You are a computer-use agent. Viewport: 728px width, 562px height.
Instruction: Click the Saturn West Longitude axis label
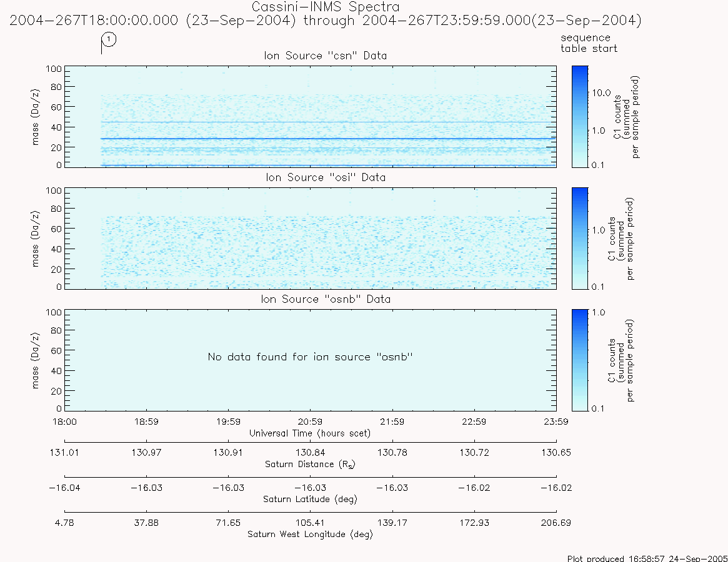pyautogui.click(x=310, y=534)
